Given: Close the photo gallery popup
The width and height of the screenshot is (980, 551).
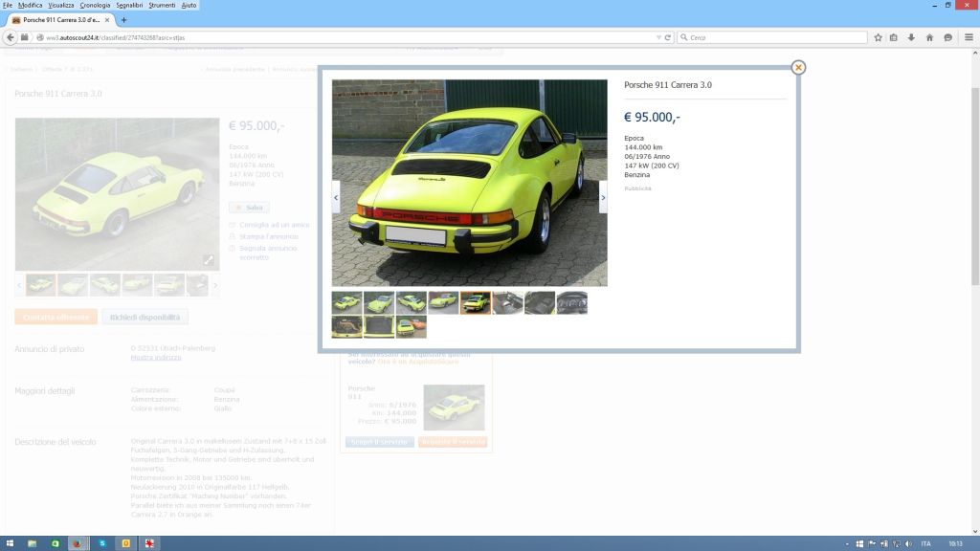Looking at the screenshot, I should coord(798,68).
